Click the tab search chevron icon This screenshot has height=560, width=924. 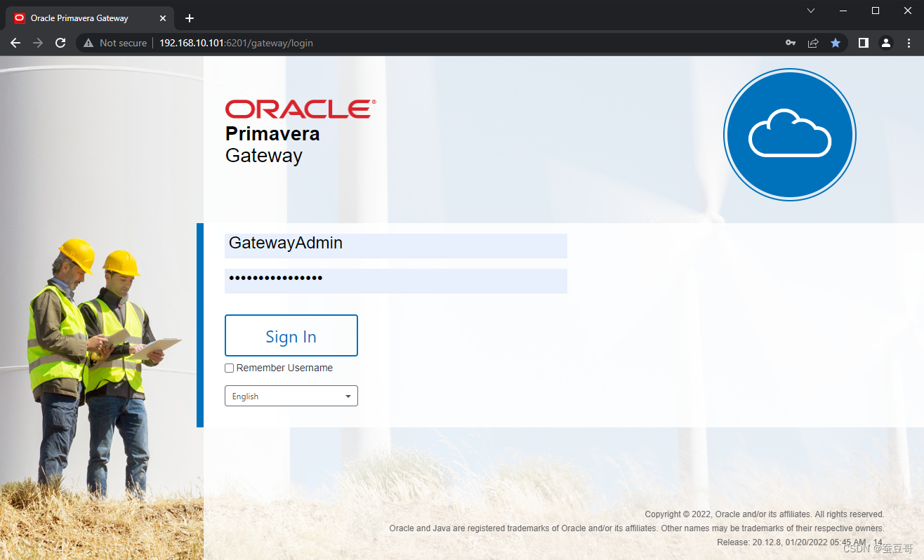811,11
